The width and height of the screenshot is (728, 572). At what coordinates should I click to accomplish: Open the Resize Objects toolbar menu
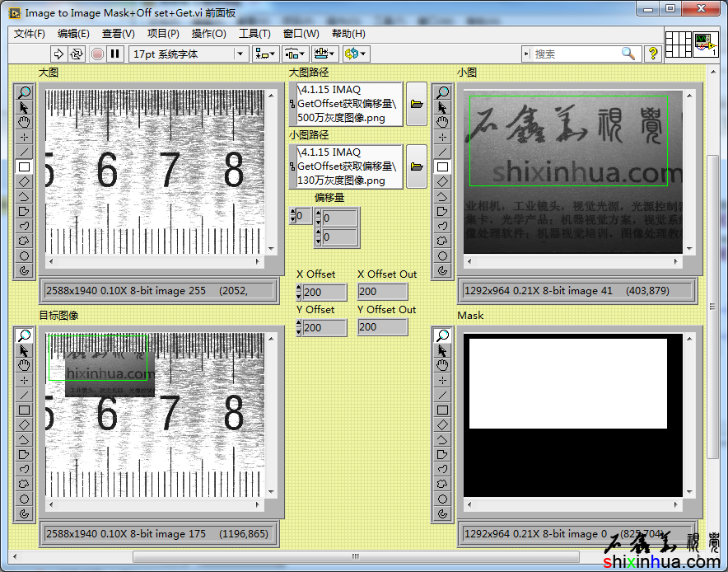click(x=324, y=54)
